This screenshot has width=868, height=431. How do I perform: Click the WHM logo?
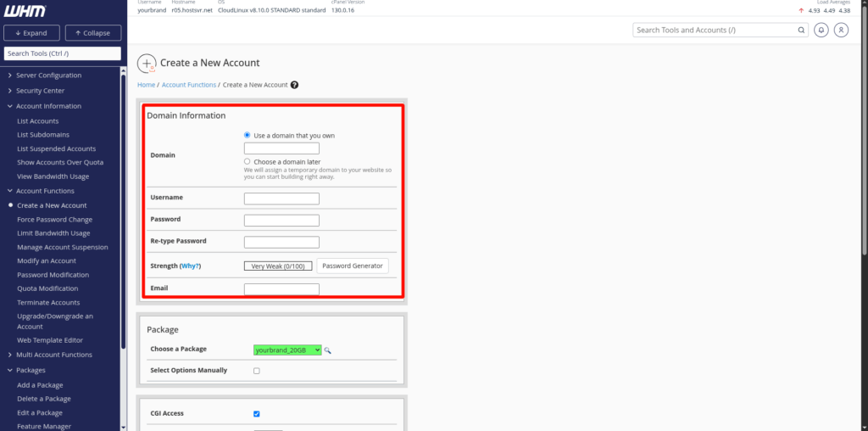click(x=25, y=10)
